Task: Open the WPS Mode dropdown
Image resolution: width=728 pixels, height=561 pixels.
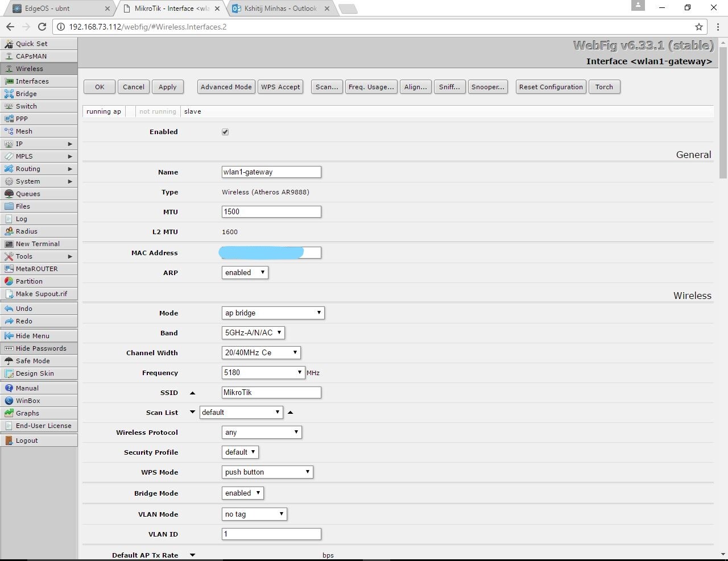Action: click(x=267, y=472)
